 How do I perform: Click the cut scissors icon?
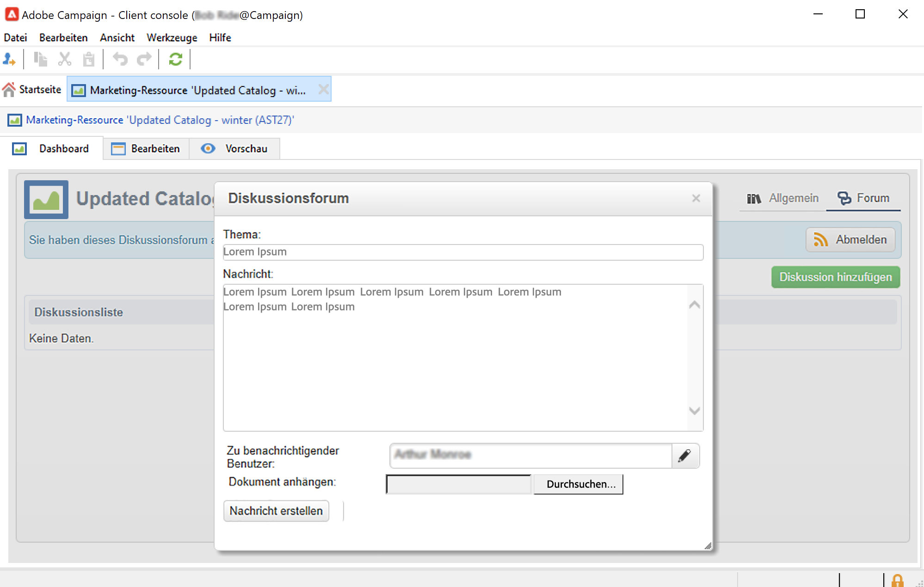(64, 59)
